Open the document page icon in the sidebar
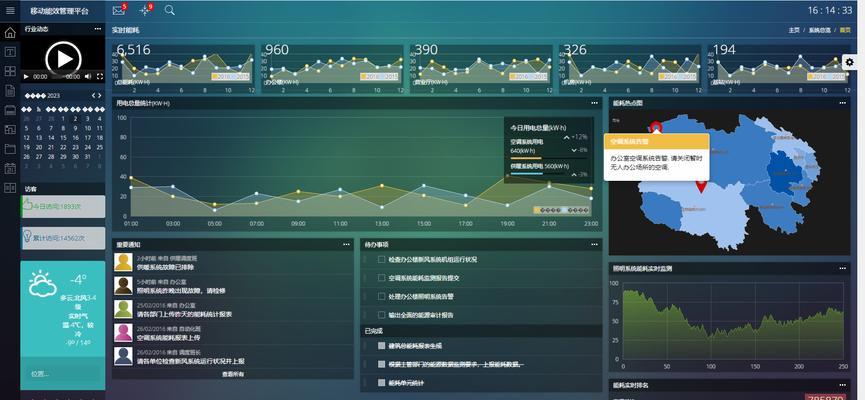The height and width of the screenshot is (400, 865). click(10, 90)
